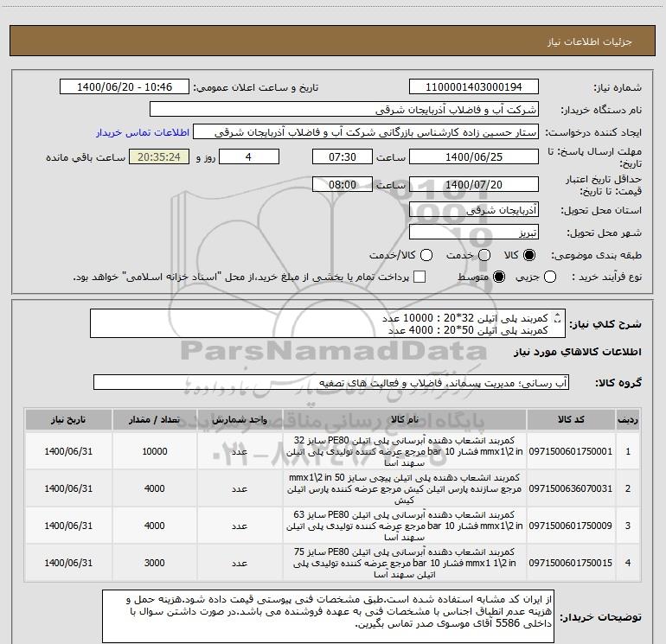The height and width of the screenshot is (644, 666).
Task: Click the تاریخ نیاز column header
Action: coord(68,419)
